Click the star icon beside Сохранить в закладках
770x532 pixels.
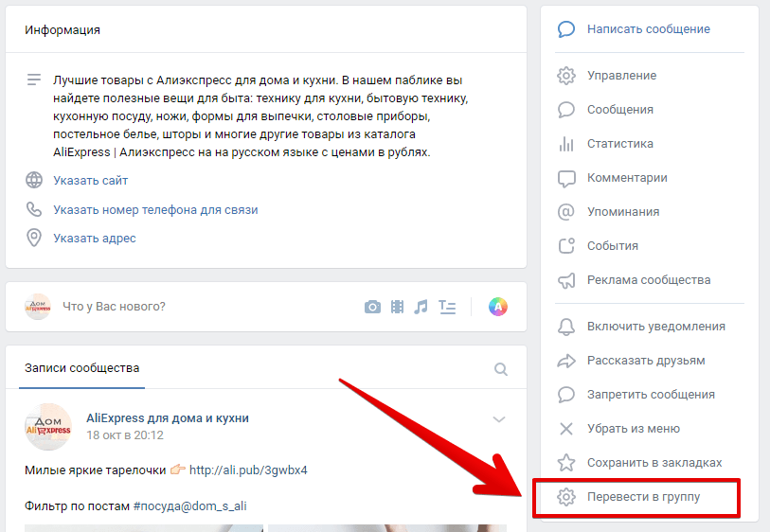click(x=565, y=463)
